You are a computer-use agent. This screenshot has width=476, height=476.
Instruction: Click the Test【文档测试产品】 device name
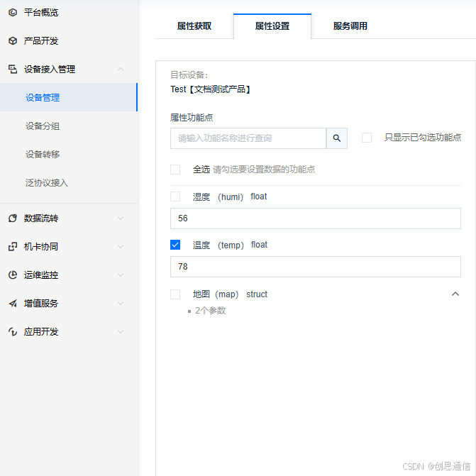pos(210,89)
